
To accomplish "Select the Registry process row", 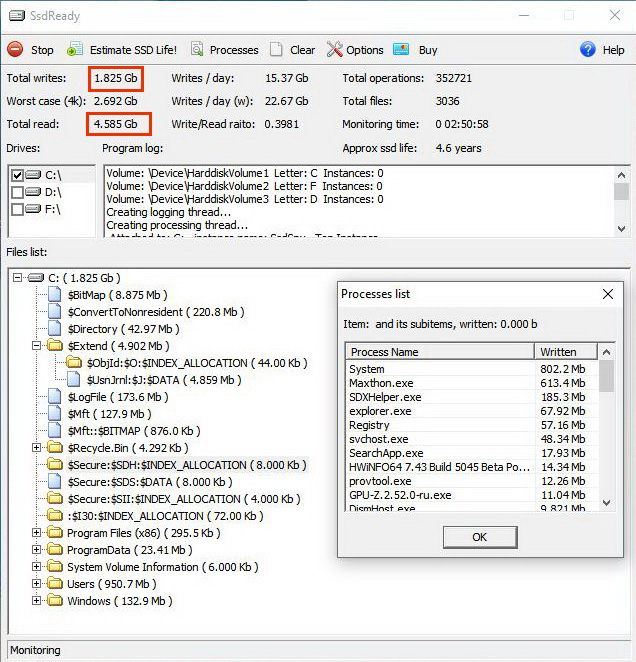I will [472, 425].
